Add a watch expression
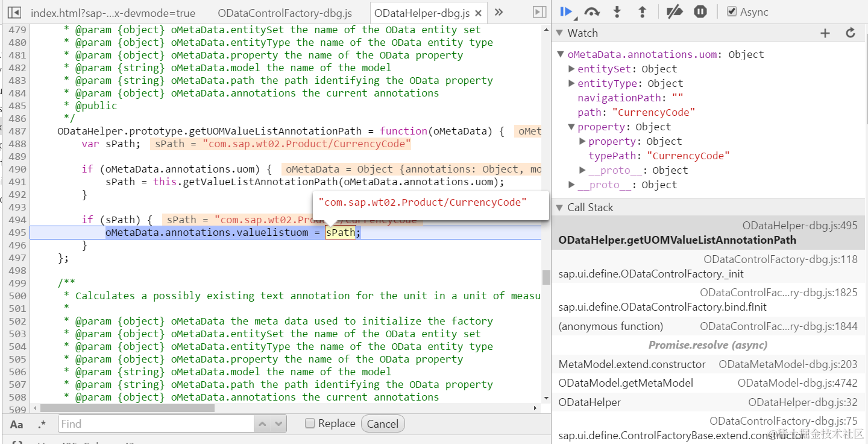The width and height of the screenshot is (868, 444). (x=825, y=33)
